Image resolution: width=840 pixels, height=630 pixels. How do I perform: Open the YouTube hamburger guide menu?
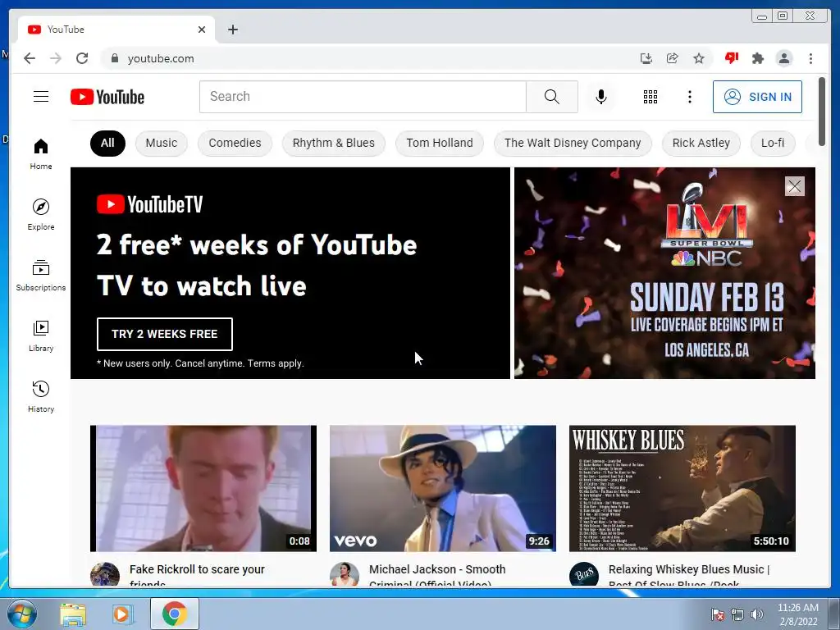[41, 97]
